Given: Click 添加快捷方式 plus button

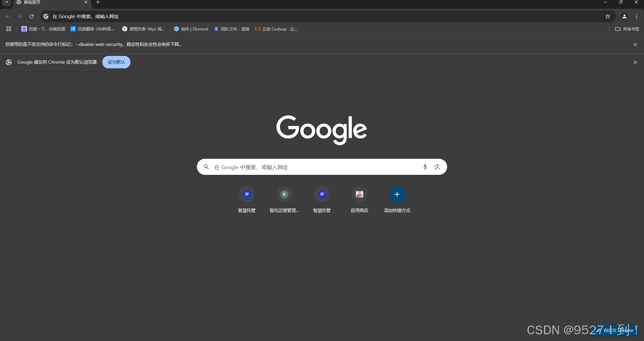Looking at the screenshot, I should pyautogui.click(x=397, y=194).
